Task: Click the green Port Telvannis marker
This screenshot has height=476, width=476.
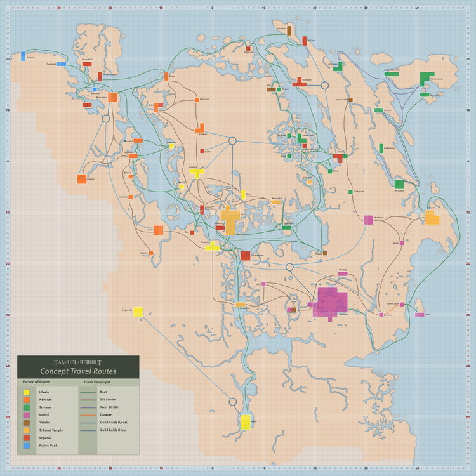Action: (x=425, y=78)
